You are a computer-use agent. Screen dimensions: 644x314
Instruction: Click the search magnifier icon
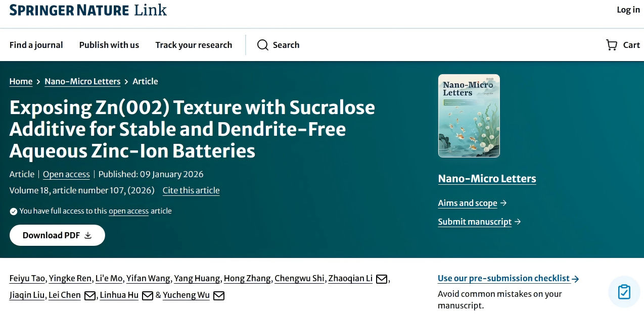click(262, 45)
